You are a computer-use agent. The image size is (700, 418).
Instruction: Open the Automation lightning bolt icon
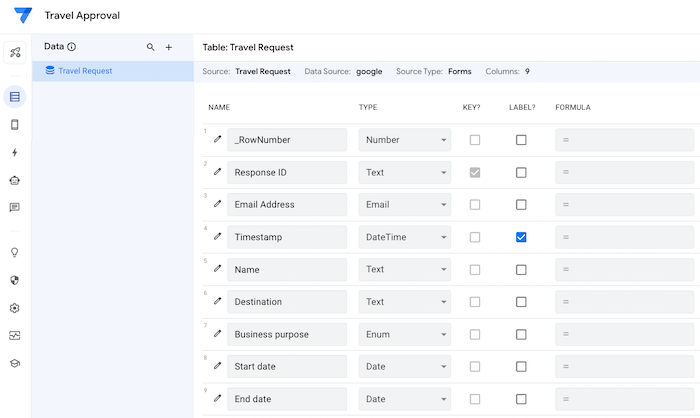click(x=14, y=153)
